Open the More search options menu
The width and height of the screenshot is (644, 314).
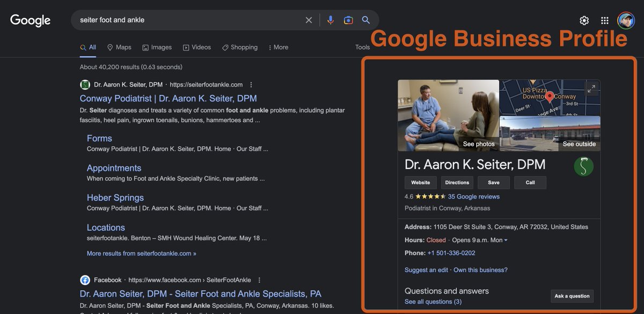[278, 47]
